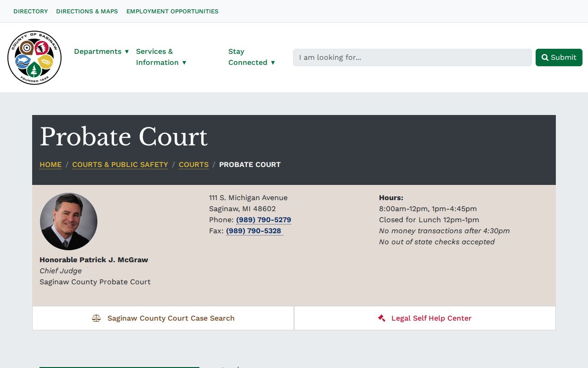Select the Courts breadcrumb link
The height and width of the screenshot is (368, 588).
193,165
